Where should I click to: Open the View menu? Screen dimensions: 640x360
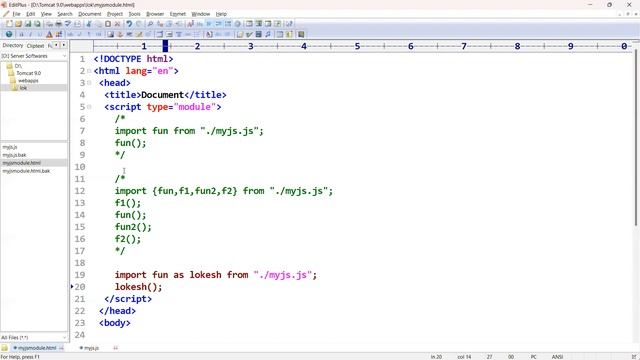(46, 14)
